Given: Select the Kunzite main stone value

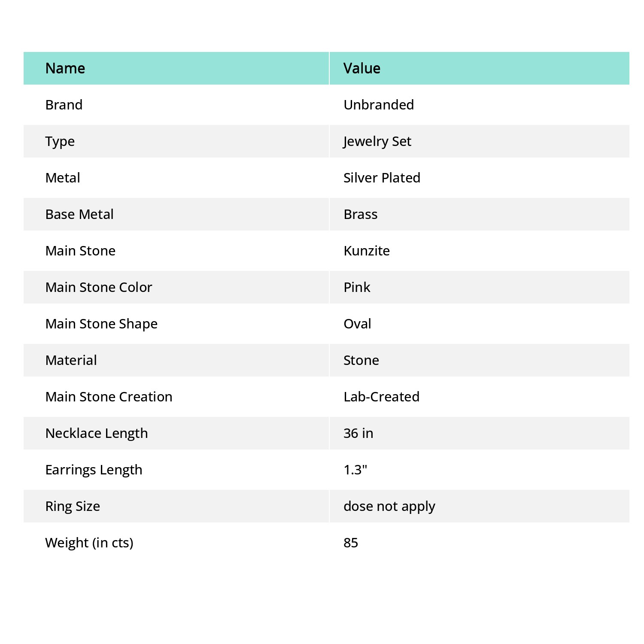Looking at the screenshot, I should click(x=367, y=251).
